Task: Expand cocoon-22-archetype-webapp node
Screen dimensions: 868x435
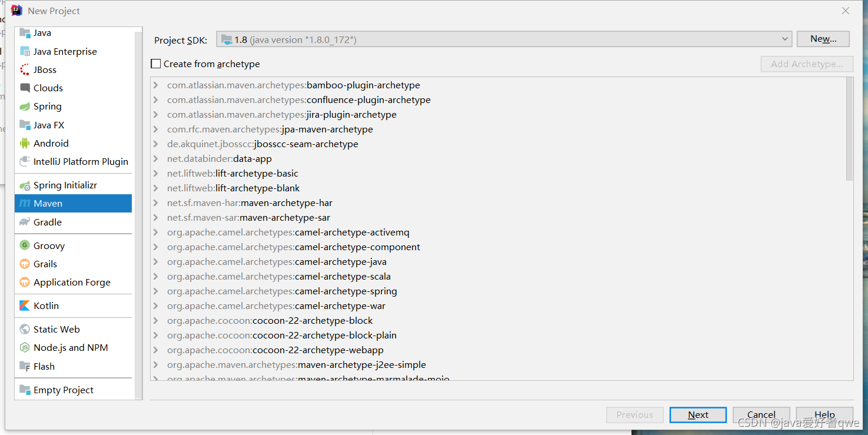Action: click(156, 350)
